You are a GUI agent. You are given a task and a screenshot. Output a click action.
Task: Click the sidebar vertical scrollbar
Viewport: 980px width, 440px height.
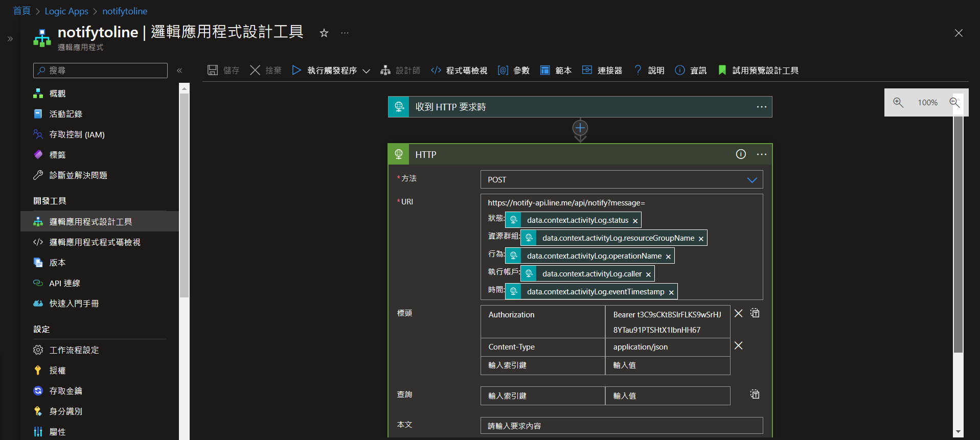(184, 194)
